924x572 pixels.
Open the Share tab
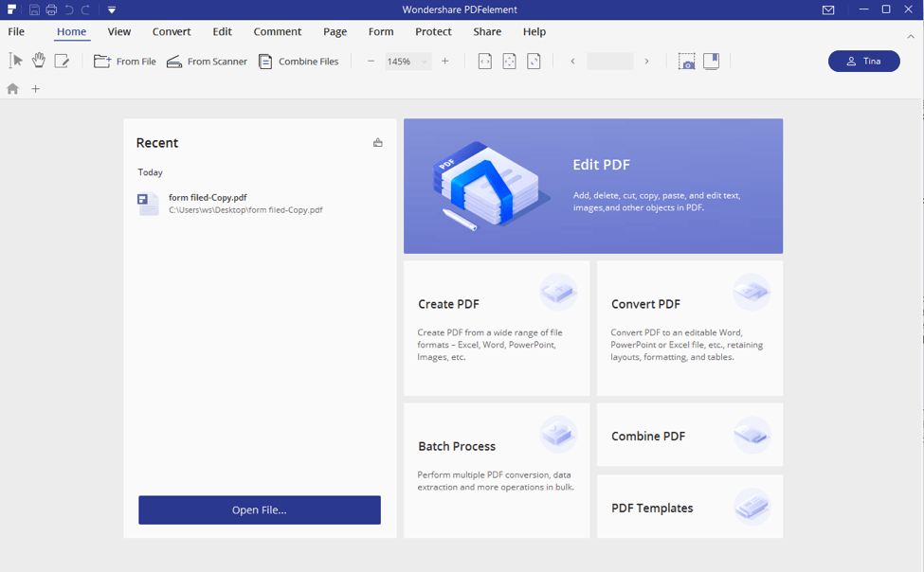click(x=487, y=32)
